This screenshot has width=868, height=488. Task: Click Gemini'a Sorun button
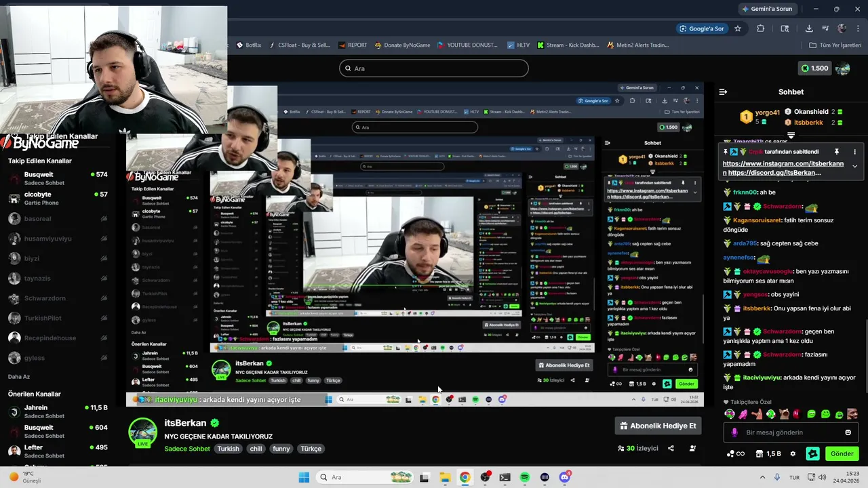[x=766, y=9]
